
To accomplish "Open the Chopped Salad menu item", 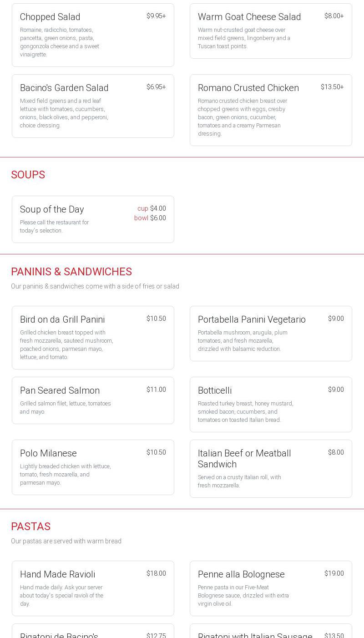I will (93, 35).
